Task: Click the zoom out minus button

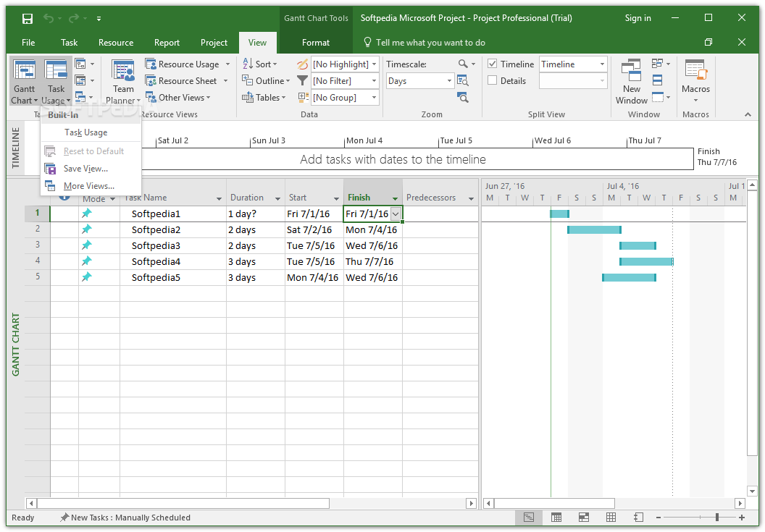Action: click(x=659, y=518)
